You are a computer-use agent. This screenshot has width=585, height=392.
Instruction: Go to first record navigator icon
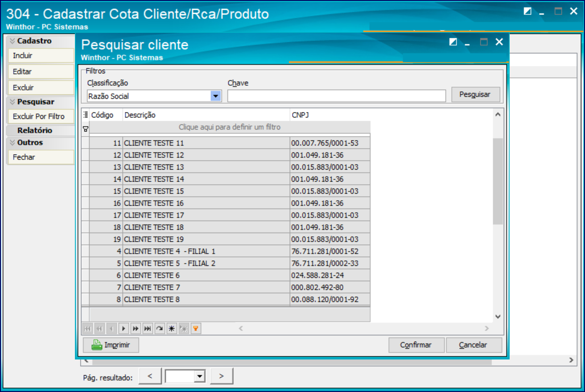pyautogui.click(x=87, y=329)
